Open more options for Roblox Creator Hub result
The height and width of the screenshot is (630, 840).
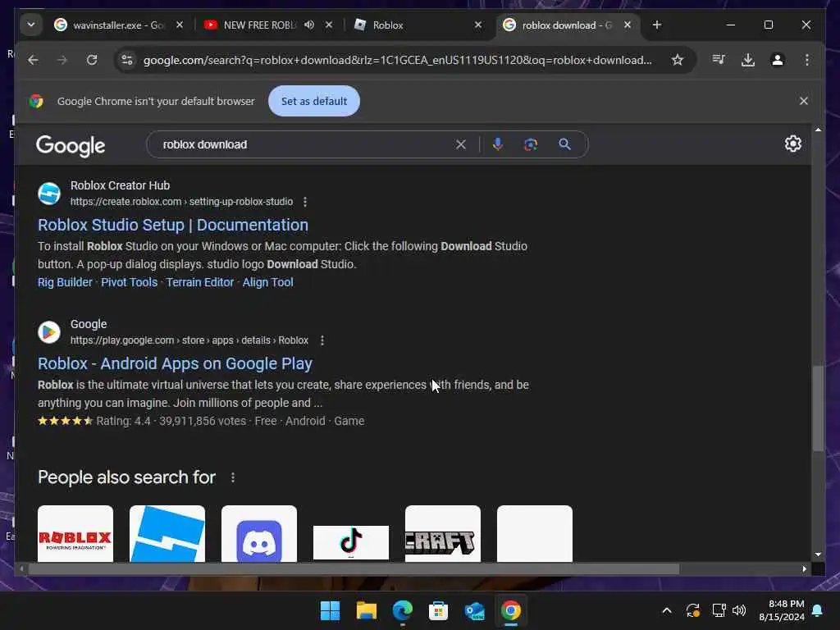305,202
